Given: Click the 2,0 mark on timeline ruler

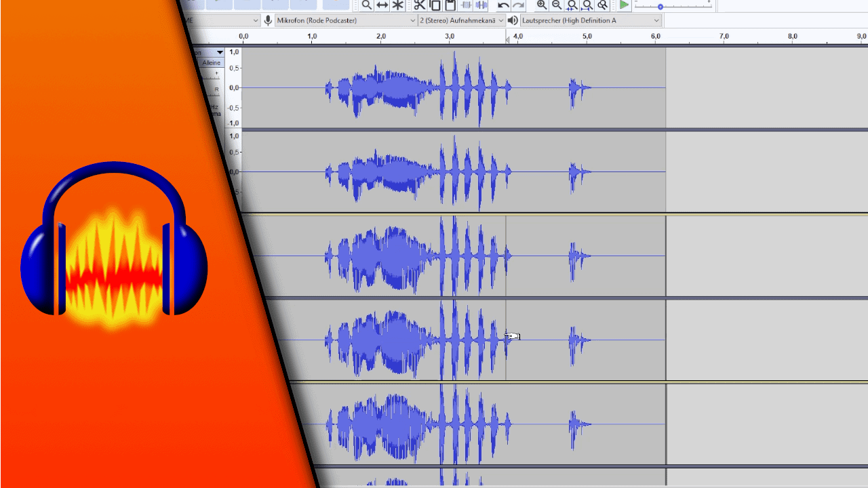Looking at the screenshot, I should [x=381, y=36].
